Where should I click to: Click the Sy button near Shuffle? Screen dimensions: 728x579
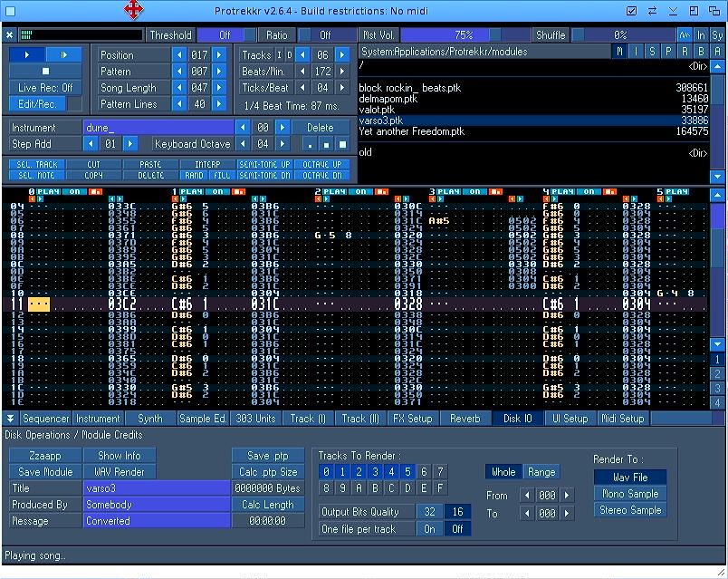click(717, 34)
